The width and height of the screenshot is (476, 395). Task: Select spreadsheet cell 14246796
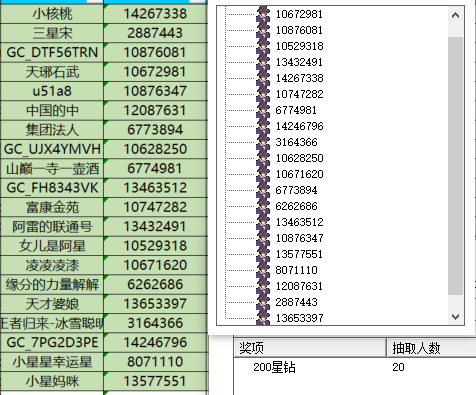pos(155,342)
